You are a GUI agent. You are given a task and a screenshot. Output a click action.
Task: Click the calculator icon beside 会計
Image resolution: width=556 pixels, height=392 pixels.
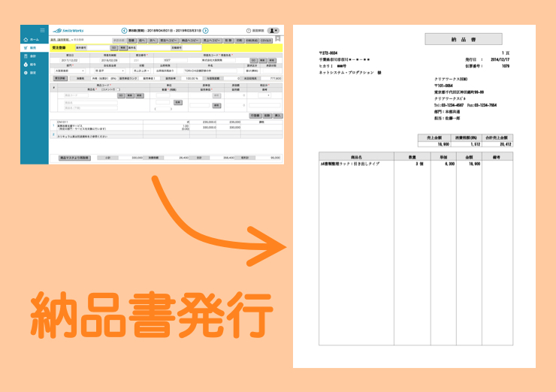26,56
